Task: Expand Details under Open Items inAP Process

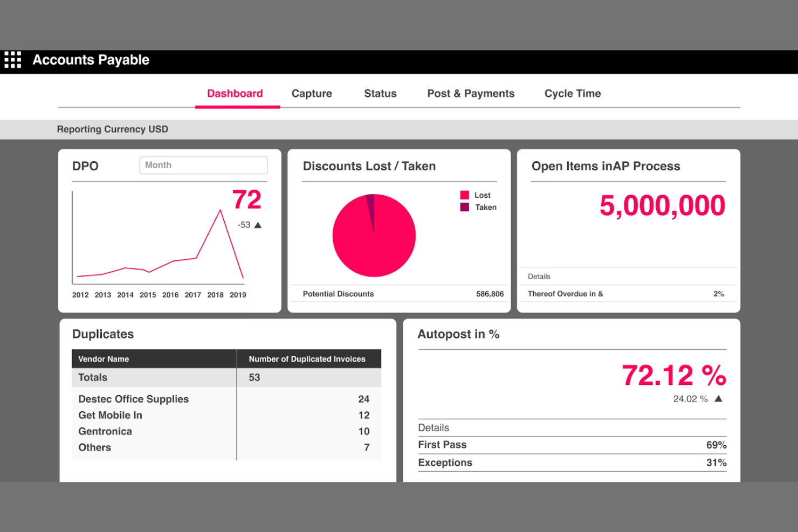Action: [539, 276]
